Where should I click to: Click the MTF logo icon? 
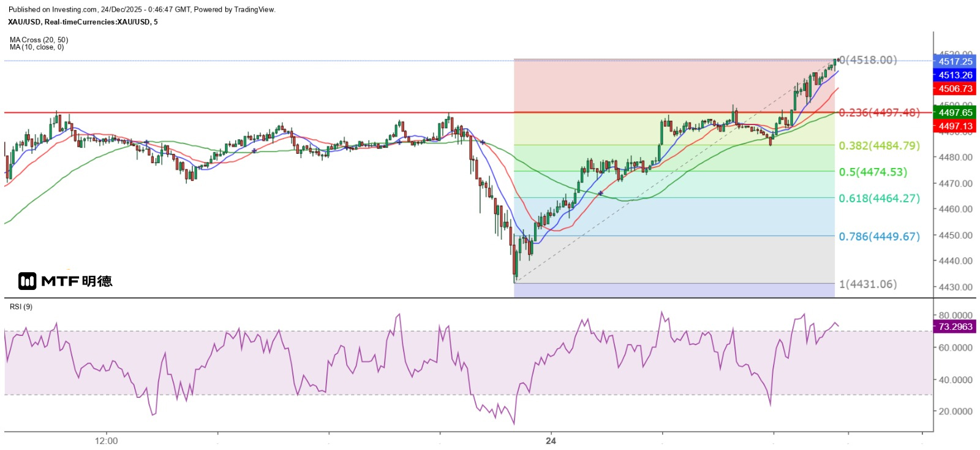point(27,281)
